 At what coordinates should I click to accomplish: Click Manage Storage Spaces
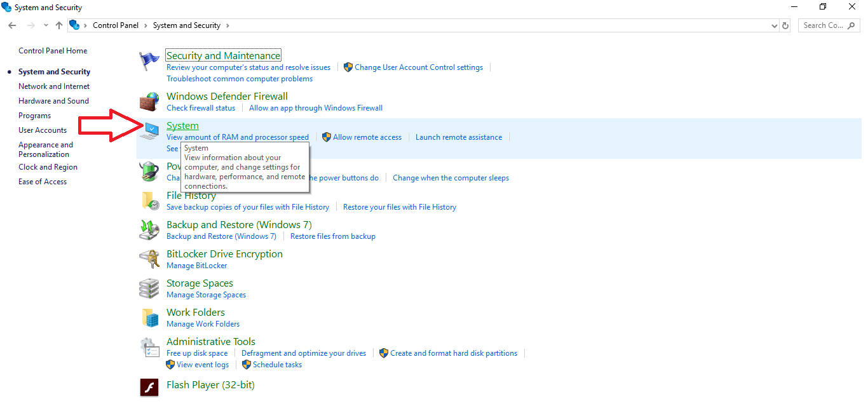tap(206, 295)
